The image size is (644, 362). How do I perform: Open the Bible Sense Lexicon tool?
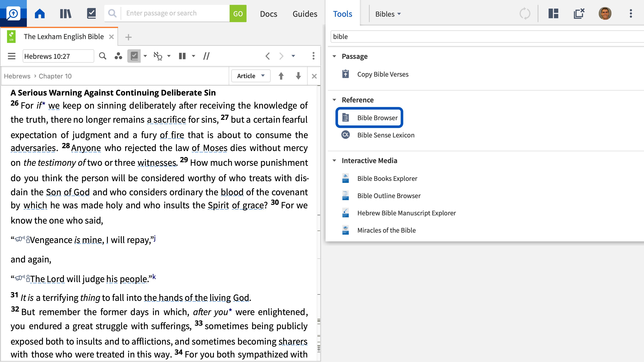[x=386, y=135]
